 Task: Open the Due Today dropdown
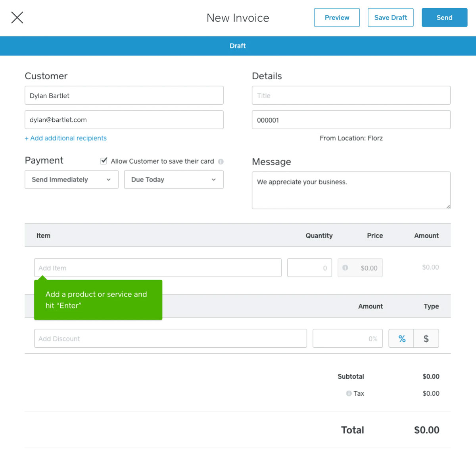(173, 180)
